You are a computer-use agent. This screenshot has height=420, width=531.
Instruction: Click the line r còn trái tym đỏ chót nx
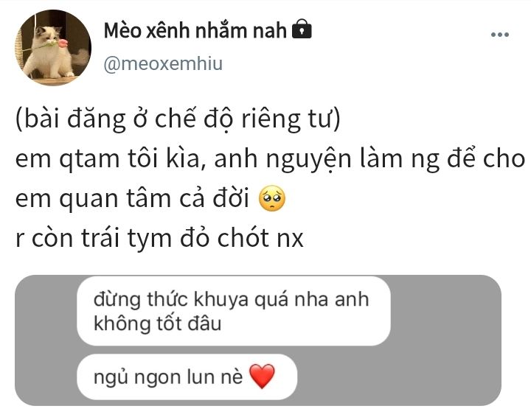click(x=159, y=238)
